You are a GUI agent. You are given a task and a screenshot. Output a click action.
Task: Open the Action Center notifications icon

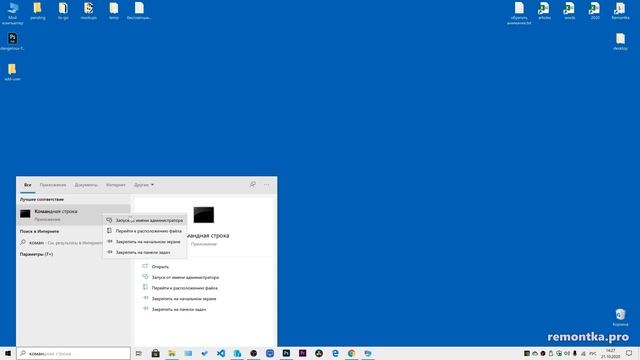coord(629,353)
